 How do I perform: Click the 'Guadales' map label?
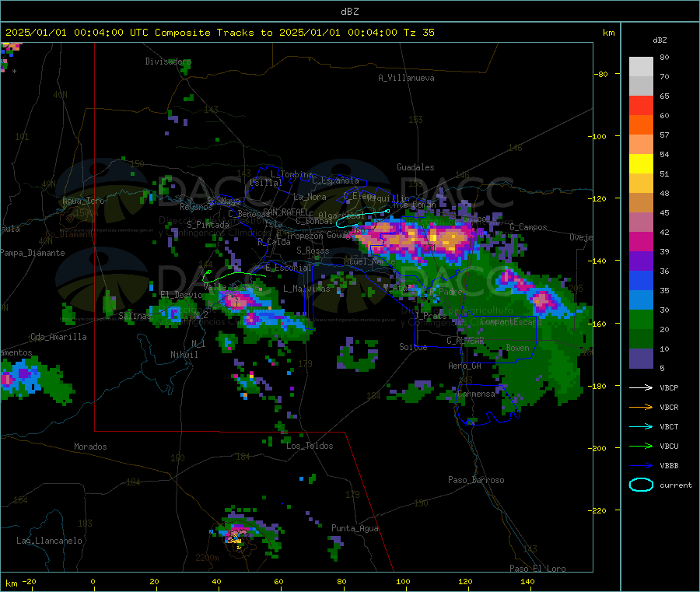(x=415, y=167)
